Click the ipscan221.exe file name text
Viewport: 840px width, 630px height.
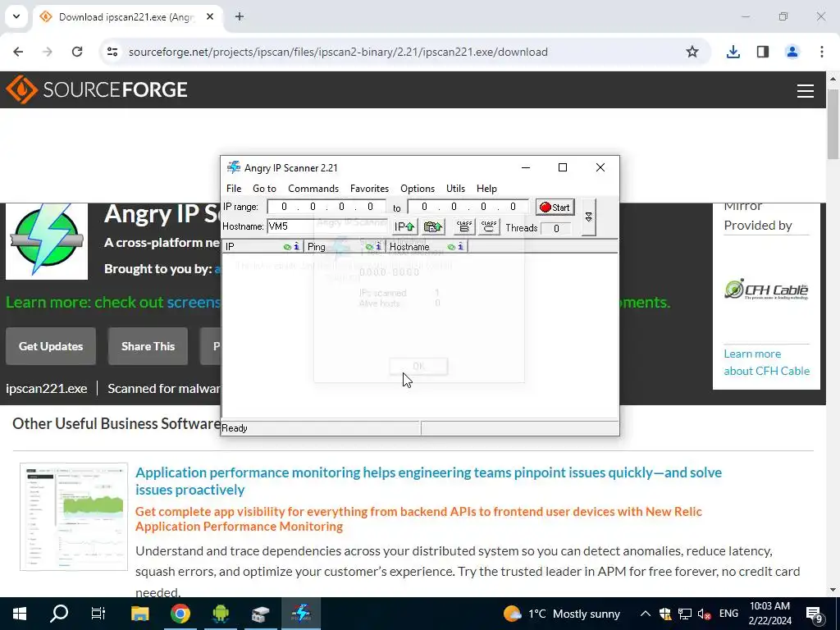47,388
